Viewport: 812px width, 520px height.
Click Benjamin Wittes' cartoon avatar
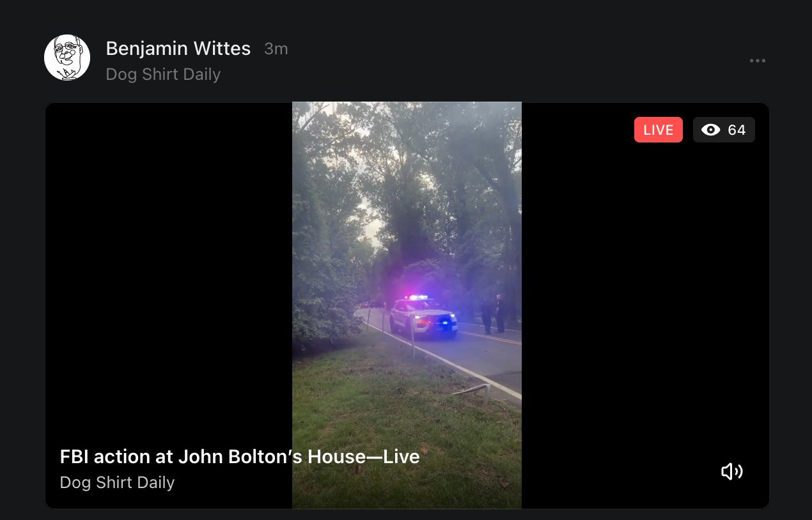(x=67, y=57)
